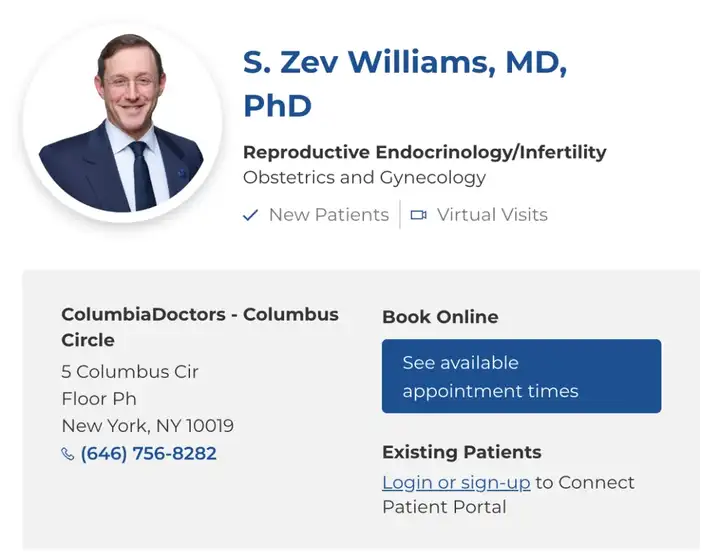Viewport: 720px width, 560px height.
Task: Click the phone handset icon
Action: (68, 454)
